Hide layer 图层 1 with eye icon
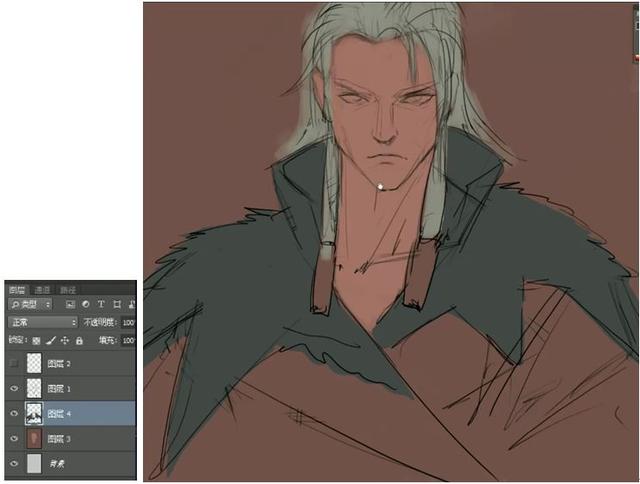640x484 pixels. pos(13,388)
